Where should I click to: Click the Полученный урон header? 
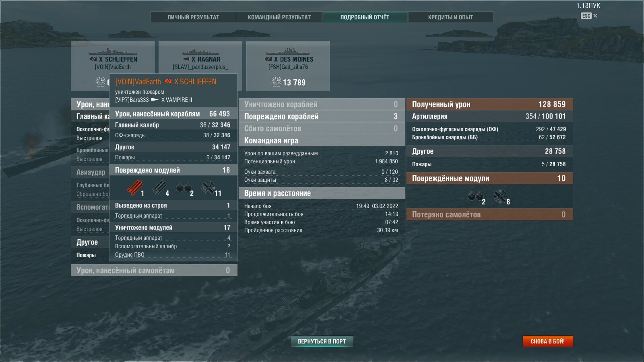pos(489,104)
